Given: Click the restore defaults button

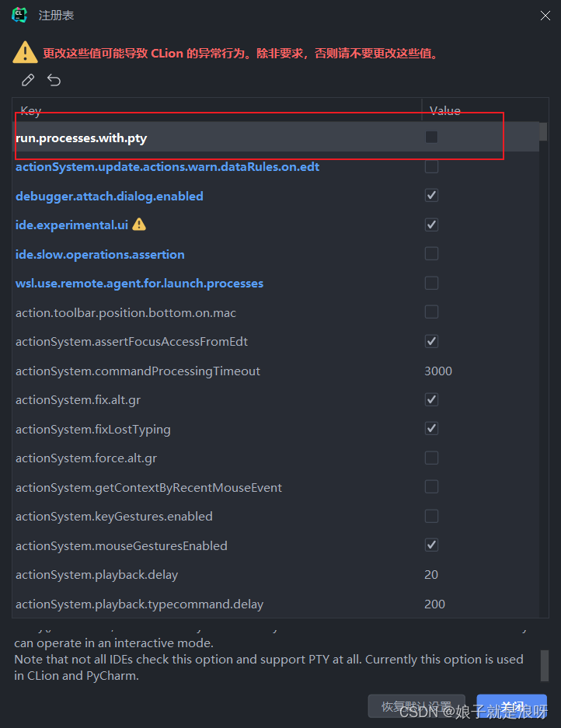Looking at the screenshot, I should [416, 706].
